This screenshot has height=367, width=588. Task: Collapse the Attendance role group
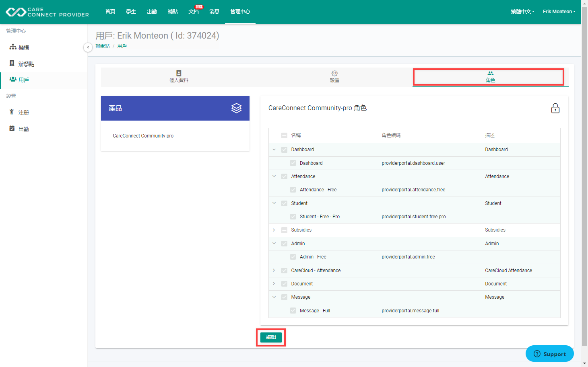pos(274,176)
